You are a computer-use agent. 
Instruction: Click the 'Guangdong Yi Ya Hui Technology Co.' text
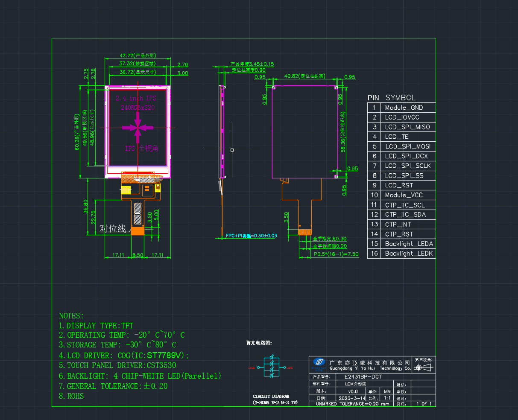(x=370, y=368)
